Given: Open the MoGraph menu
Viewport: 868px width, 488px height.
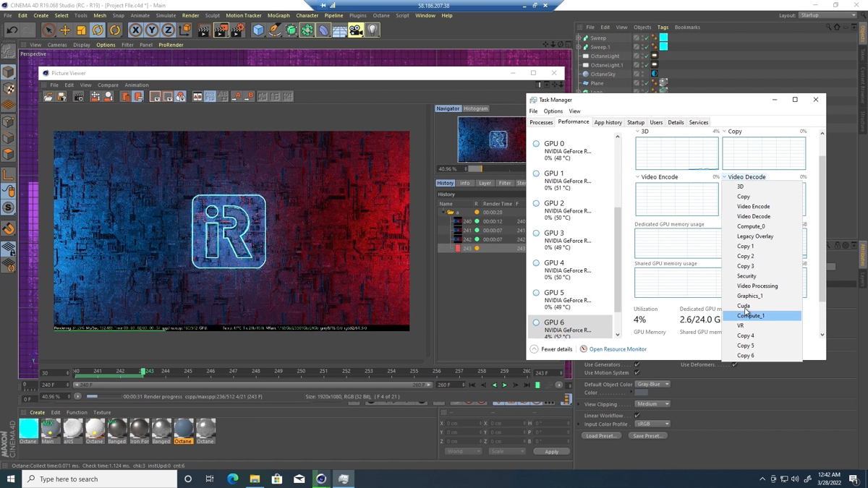Looking at the screenshot, I should click(278, 15).
